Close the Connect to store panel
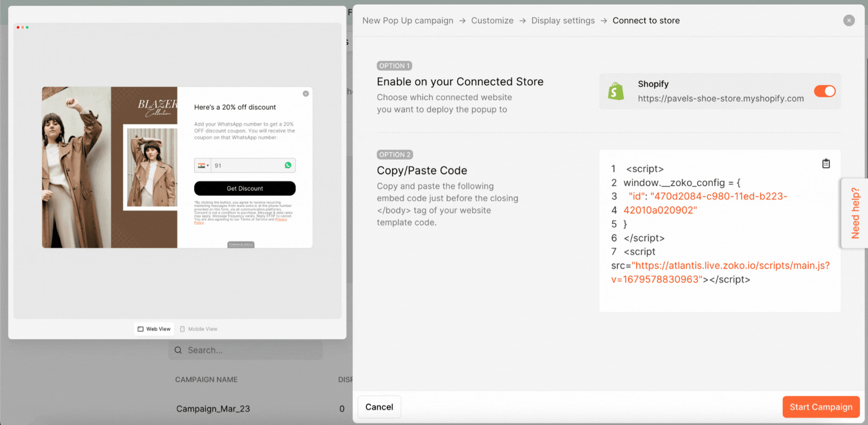Screen dimensions: 868x425 coord(849,20)
